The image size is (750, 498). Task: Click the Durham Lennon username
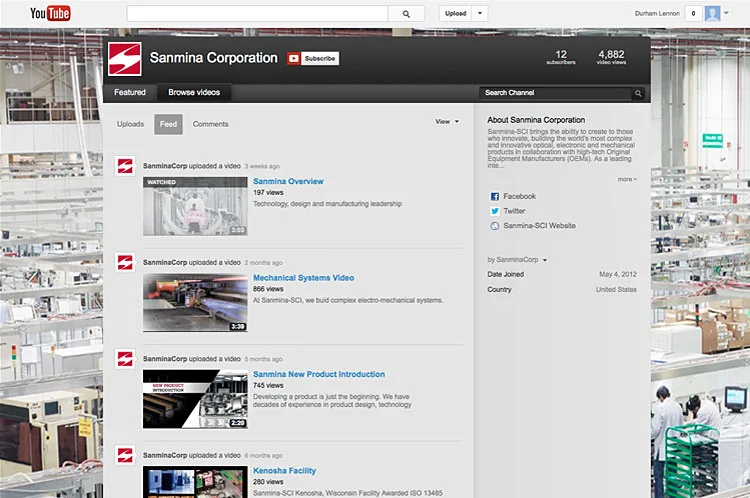657,13
